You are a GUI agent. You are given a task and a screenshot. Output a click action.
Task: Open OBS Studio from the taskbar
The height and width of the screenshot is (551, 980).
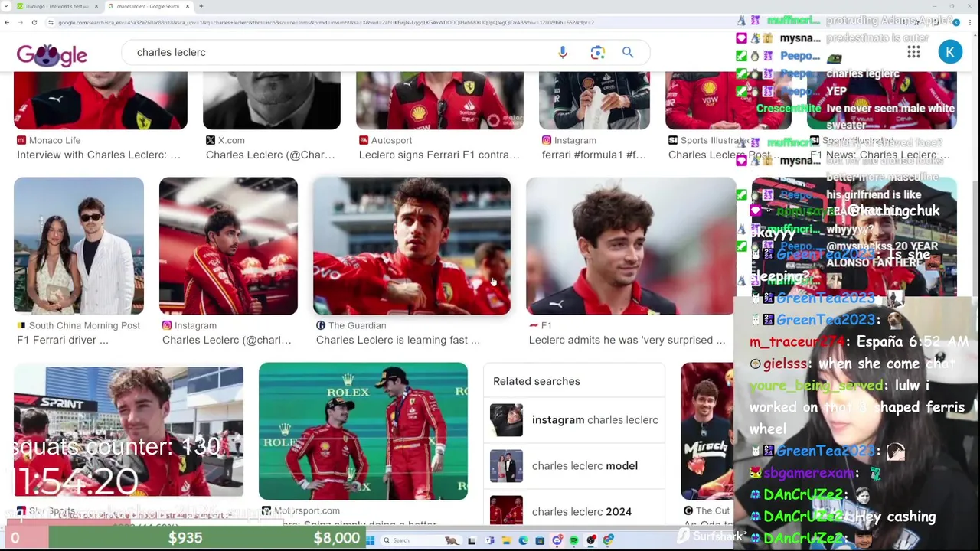[x=591, y=540]
